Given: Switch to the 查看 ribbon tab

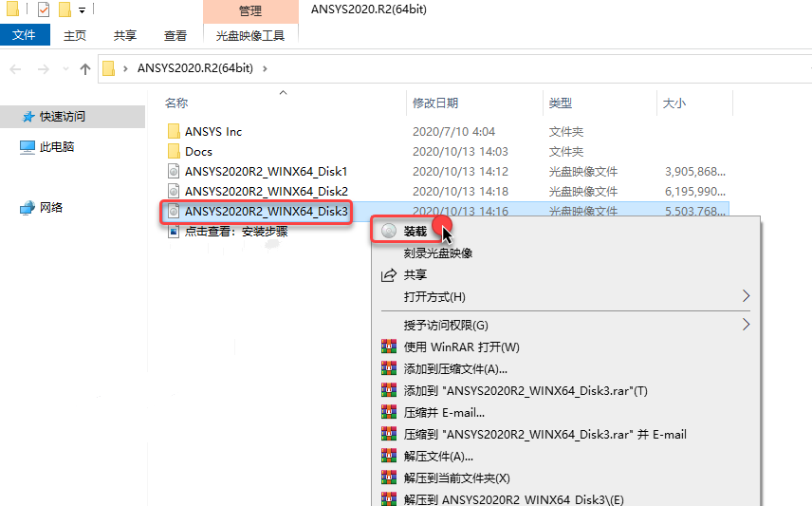Looking at the screenshot, I should coord(175,35).
